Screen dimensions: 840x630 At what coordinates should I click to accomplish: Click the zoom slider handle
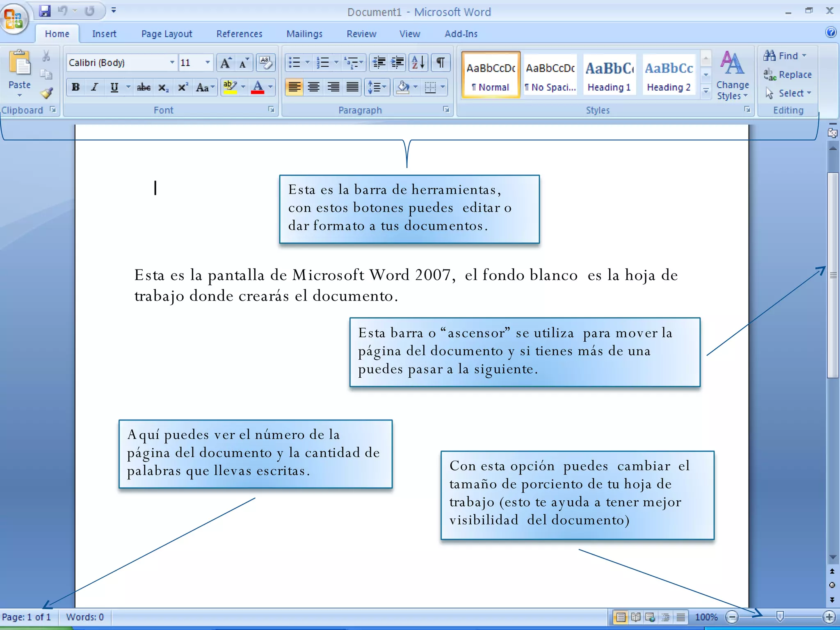[x=780, y=616]
